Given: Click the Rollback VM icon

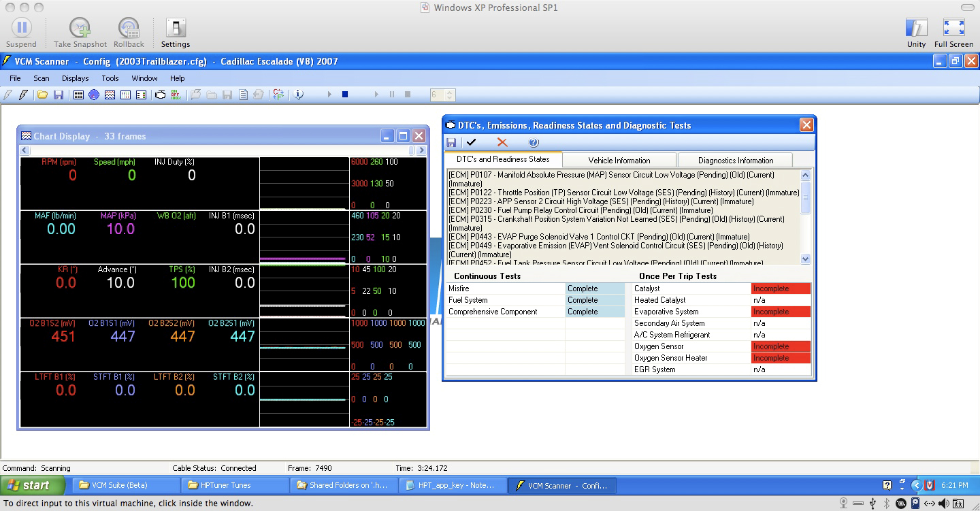Looking at the screenshot, I should (129, 32).
